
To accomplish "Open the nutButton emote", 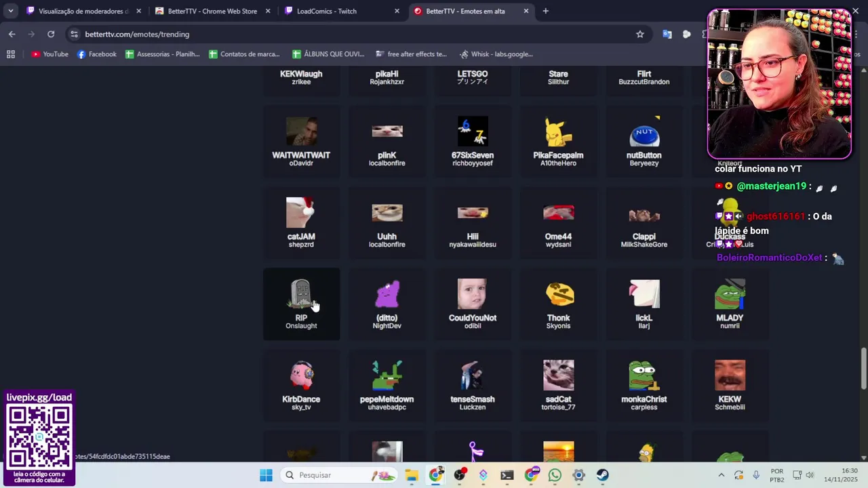I will pyautogui.click(x=644, y=142).
